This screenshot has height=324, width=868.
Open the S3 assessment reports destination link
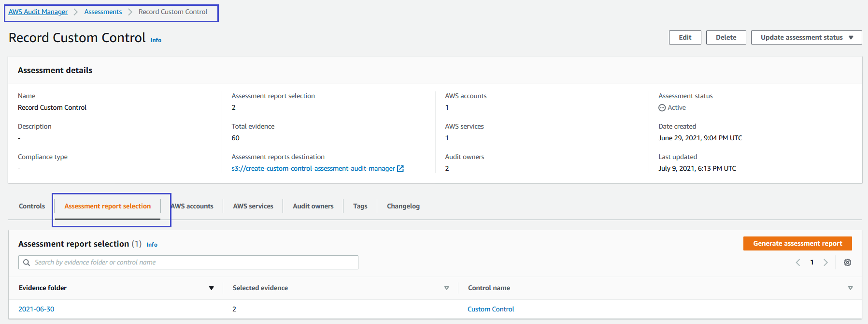click(x=313, y=169)
